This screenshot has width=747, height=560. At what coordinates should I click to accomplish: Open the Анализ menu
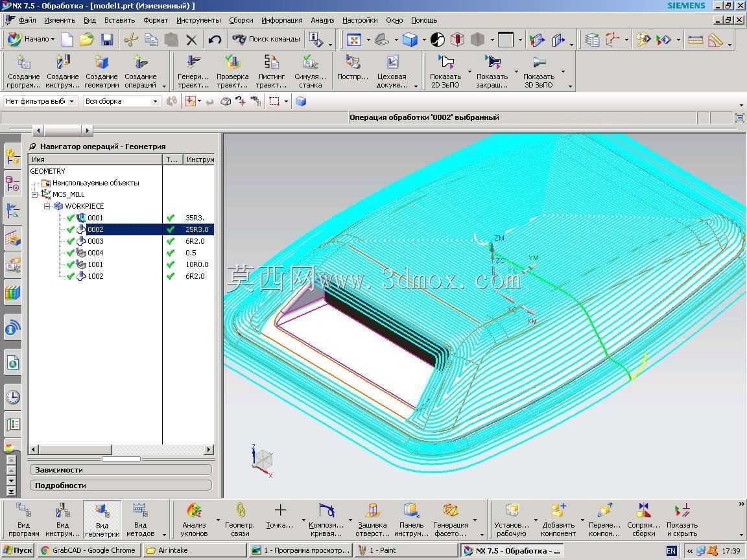pyautogui.click(x=322, y=20)
